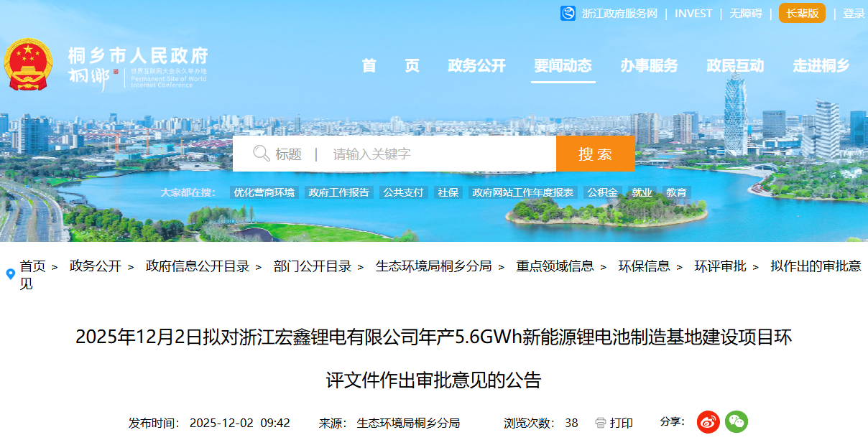868x440 pixels.
Task: Click the Weibo share icon
Action: pyautogui.click(x=708, y=422)
